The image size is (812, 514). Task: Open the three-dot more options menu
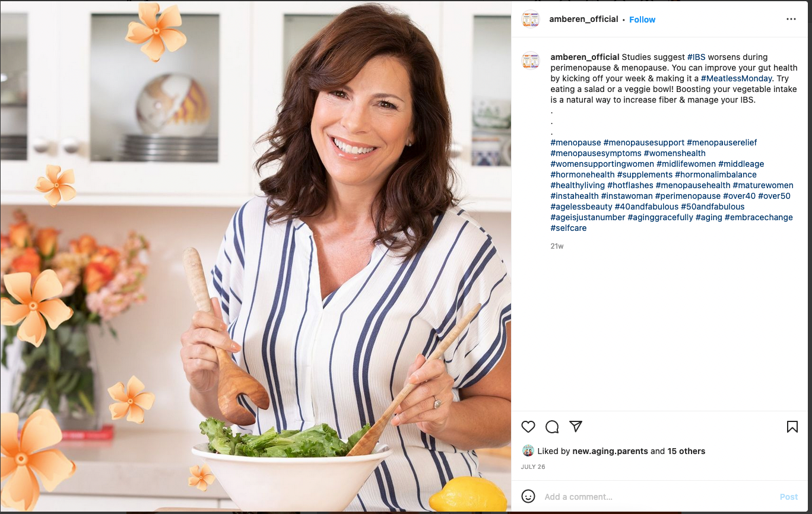(791, 19)
